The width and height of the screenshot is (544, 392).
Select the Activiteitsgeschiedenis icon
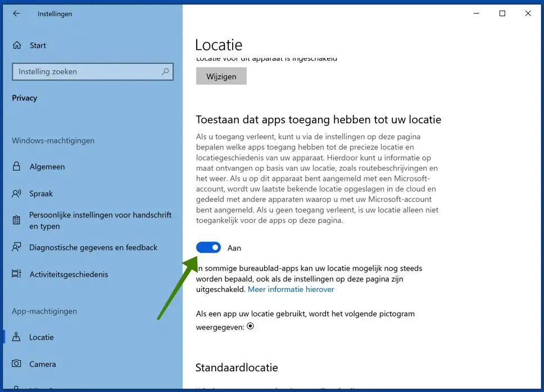point(16,274)
